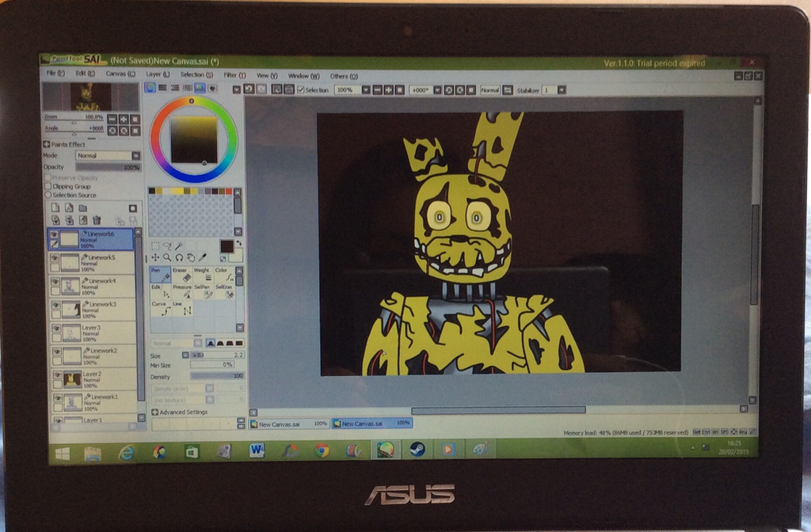Open the Filter menu
The height and width of the screenshot is (532, 811).
[234, 75]
